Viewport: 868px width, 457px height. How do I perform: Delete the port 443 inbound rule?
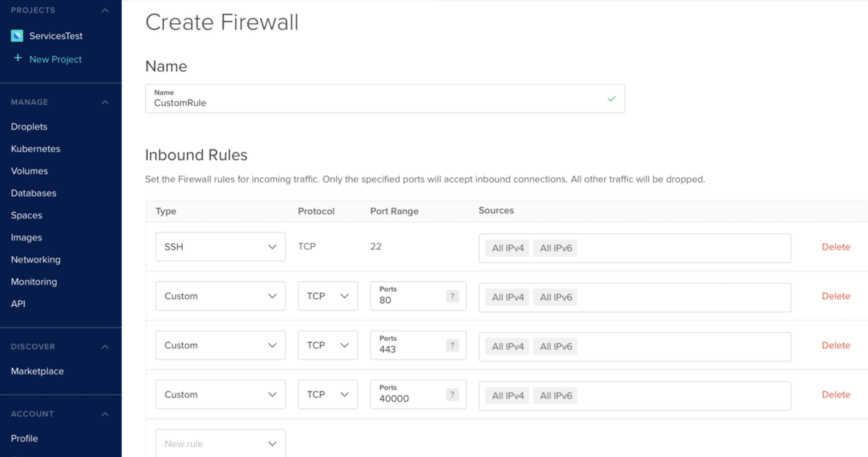point(836,345)
